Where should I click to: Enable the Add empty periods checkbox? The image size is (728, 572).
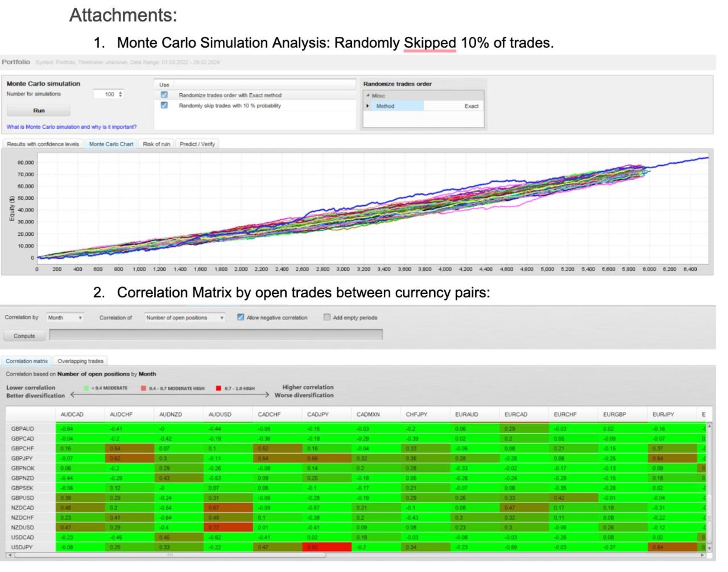click(327, 317)
